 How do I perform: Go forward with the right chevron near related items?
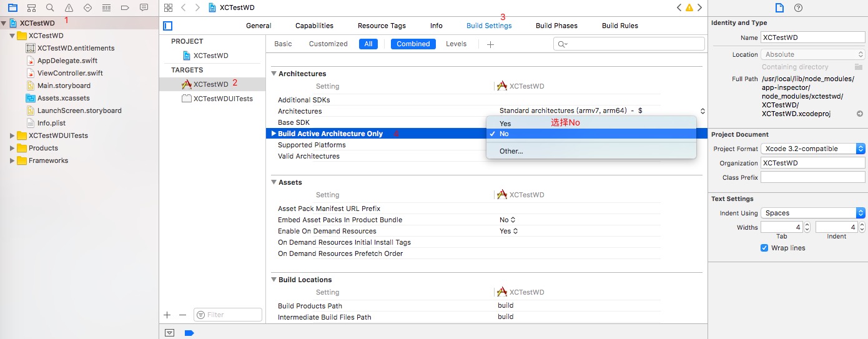click(197, 7)
